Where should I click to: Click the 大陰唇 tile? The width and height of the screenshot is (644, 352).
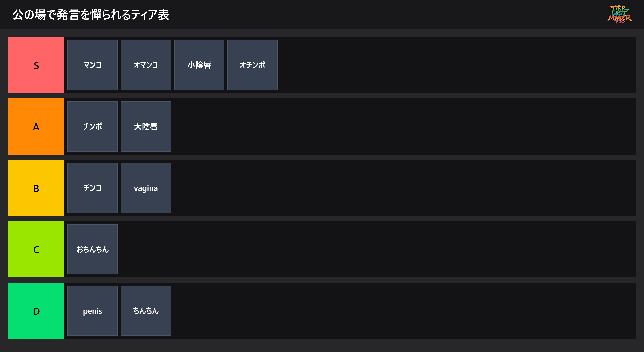pos(146,126)
